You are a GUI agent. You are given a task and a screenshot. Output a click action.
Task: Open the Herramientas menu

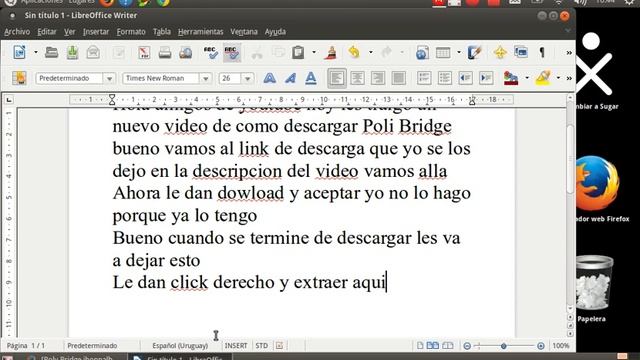tap(200, 31)
